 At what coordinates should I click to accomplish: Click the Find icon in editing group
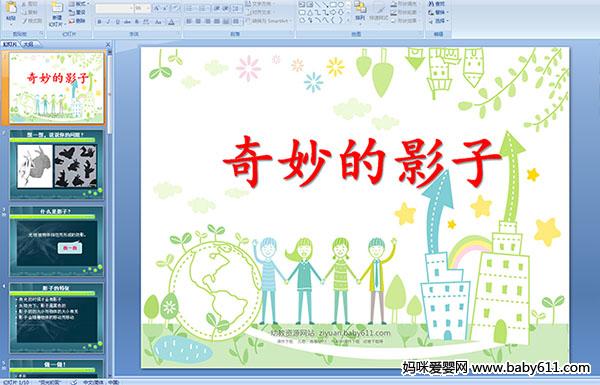(x=438, y=4)
